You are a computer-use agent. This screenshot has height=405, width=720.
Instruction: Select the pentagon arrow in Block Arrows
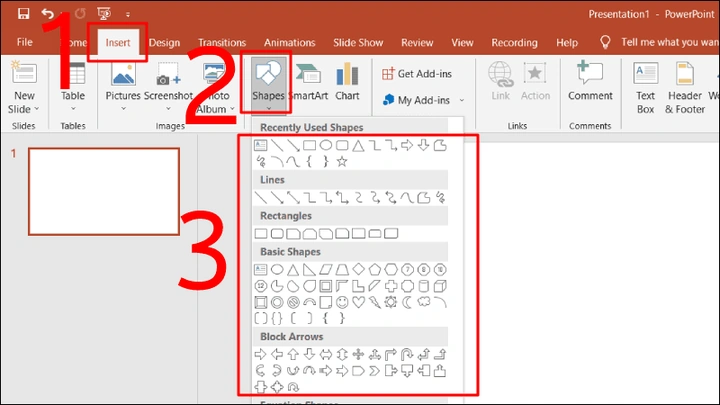pos(358,371)
